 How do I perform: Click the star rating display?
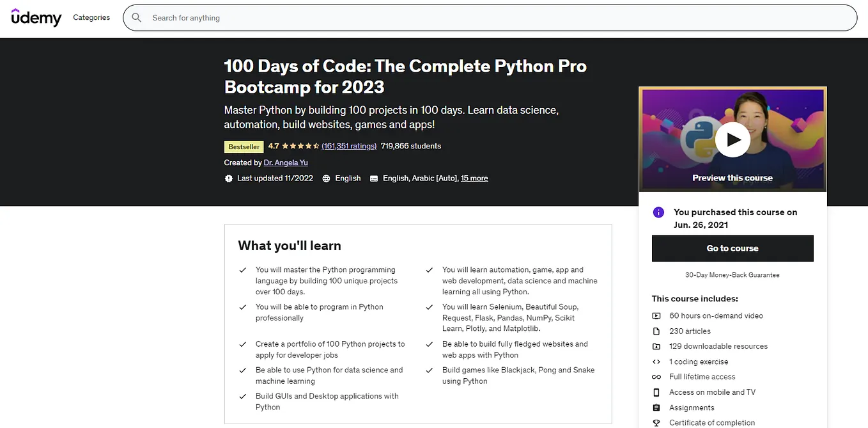click(x=300, y=146)
